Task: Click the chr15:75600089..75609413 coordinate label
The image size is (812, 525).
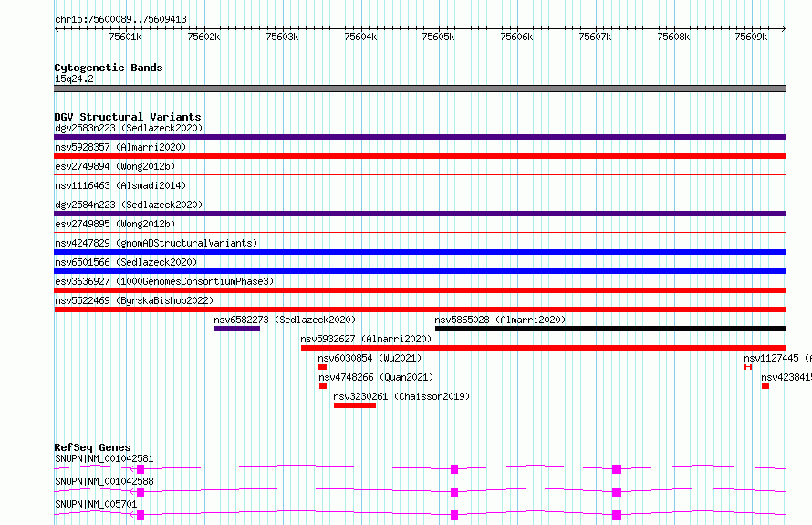Action: 120,19
